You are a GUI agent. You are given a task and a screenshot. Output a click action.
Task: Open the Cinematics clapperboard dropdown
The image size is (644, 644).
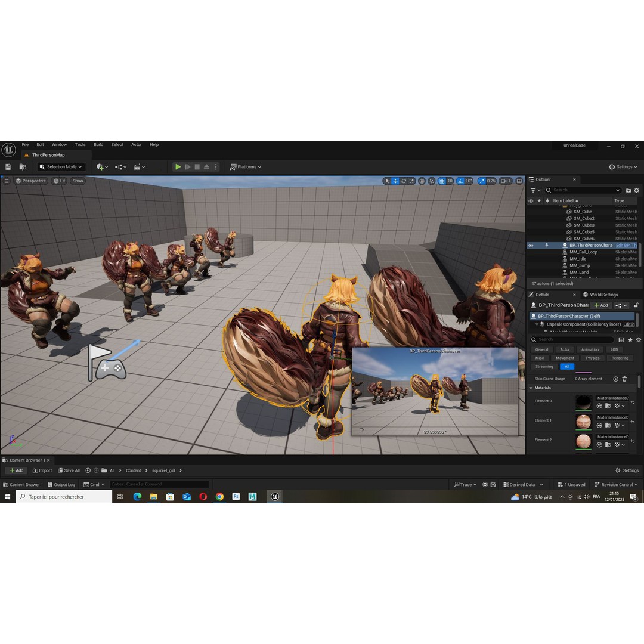(x=139, y=167)
